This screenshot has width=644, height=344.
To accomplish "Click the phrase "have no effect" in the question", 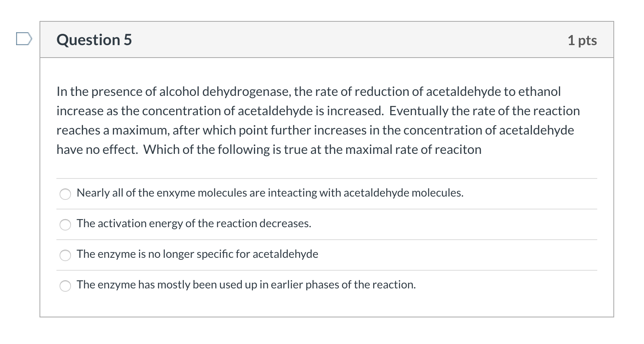I will pos(97,149).
